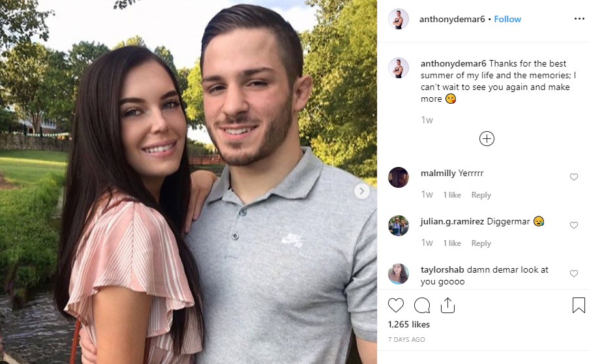Screen dimensions: 589x364
Task: Save post with the bookmark icon
Action: pos(579,305)
